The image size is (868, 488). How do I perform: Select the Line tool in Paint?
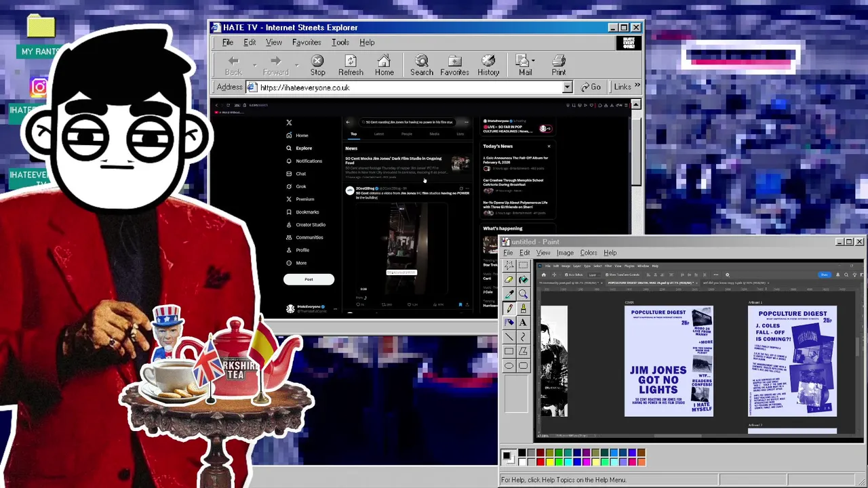coord(509,336)
